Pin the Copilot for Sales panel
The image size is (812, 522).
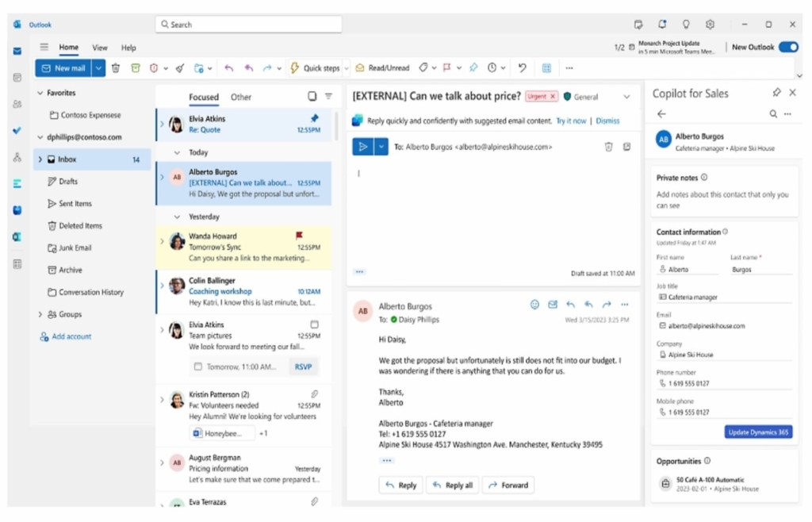(777, 93)
